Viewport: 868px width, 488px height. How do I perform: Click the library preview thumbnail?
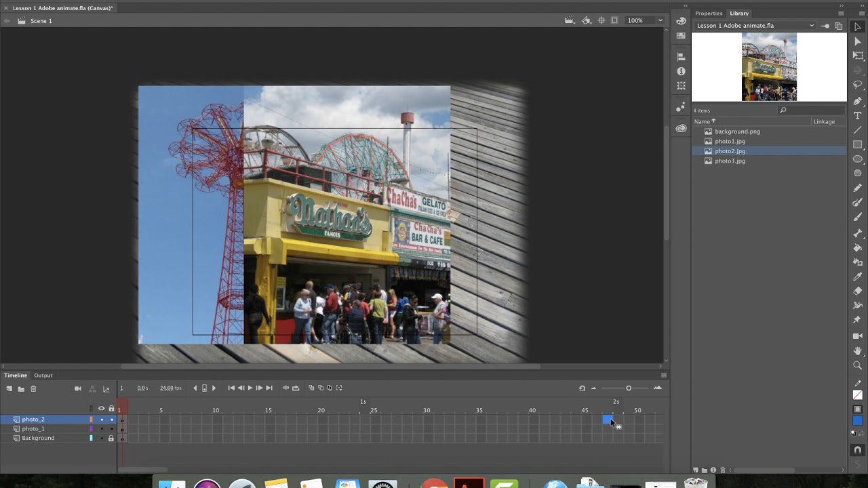(x=769, y=67)
